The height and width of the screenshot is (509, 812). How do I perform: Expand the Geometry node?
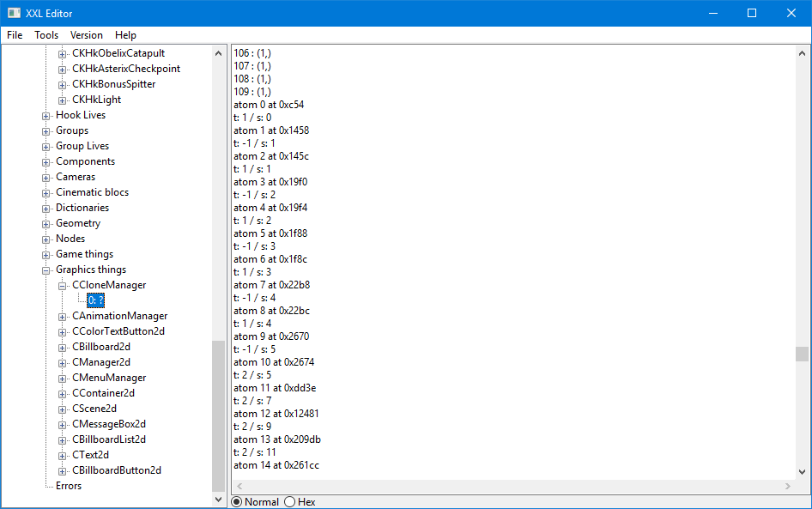tap(45, 224)
